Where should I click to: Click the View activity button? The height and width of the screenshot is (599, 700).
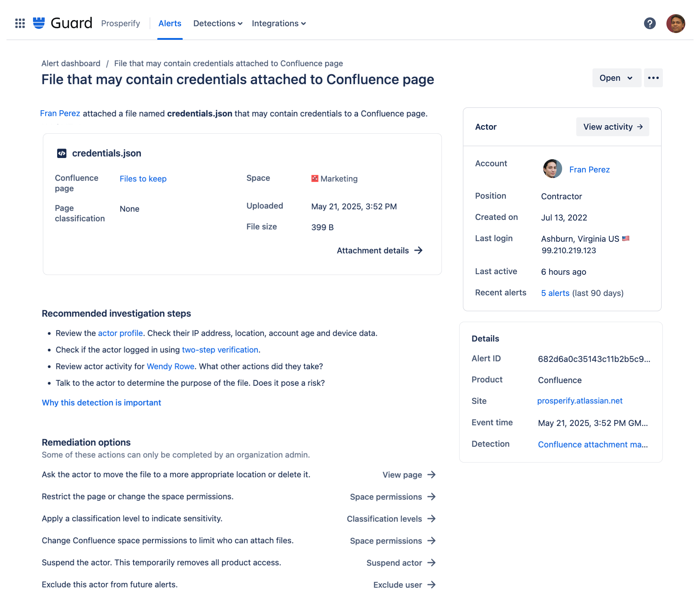(x=612, y=126)
